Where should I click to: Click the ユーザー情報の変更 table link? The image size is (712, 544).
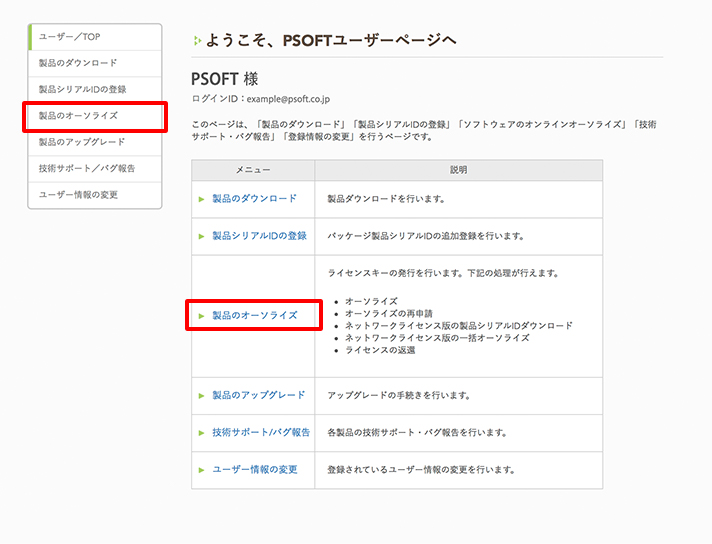pyautogui.click(x=255, y=470)
